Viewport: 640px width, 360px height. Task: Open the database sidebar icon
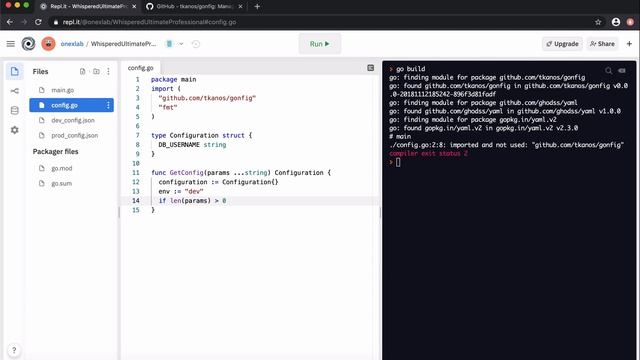[15, 110]
